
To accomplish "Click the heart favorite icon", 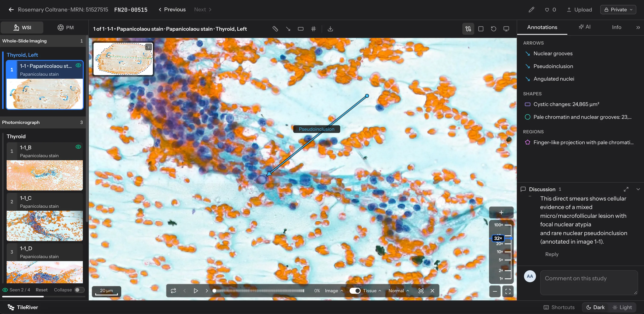I will 547,10.
